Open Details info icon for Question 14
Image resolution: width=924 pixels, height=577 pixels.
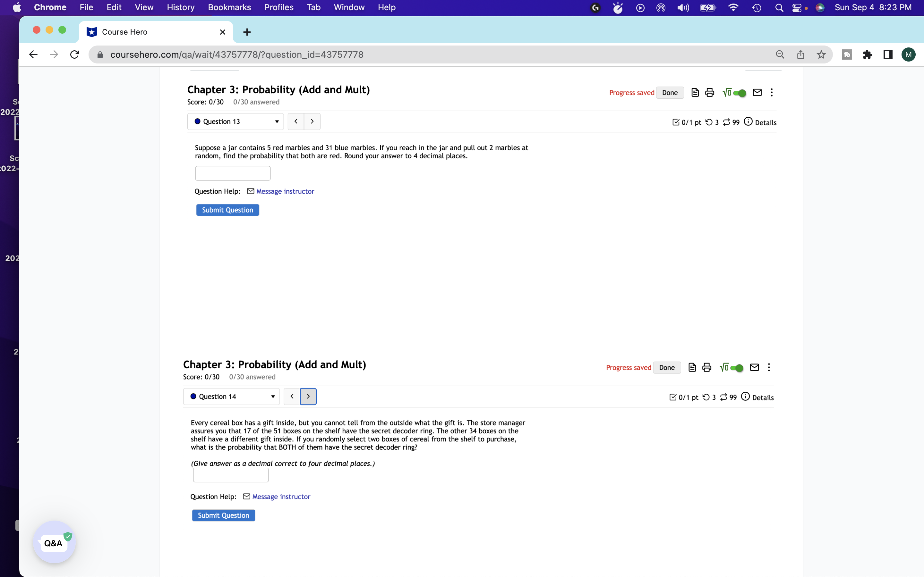[746, 397]
